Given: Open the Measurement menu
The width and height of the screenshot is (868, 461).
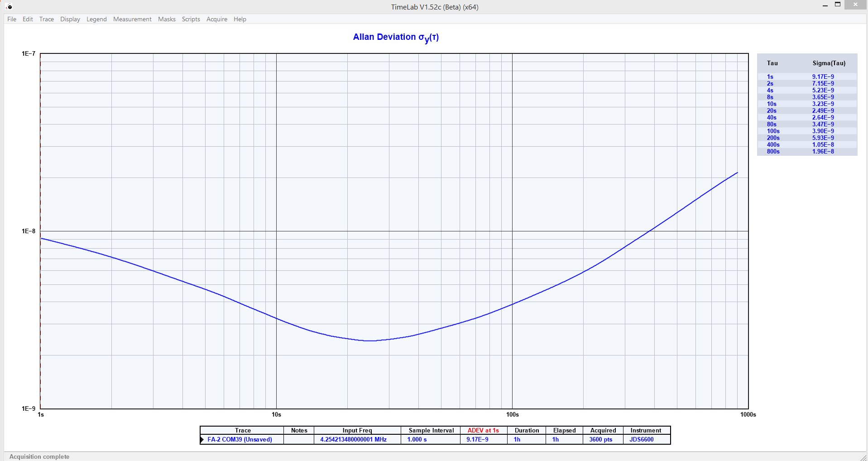Looking at the screenshot, I should [132, 19].
